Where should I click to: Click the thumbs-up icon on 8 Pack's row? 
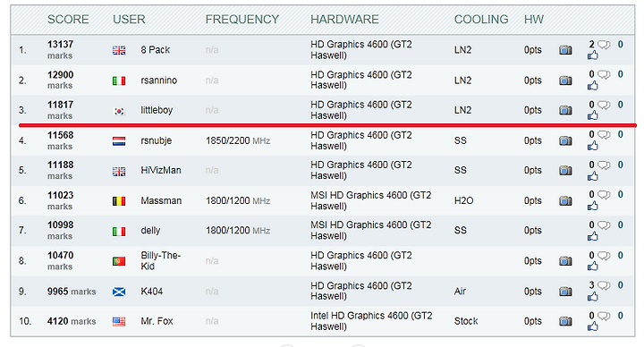click(x=593, y=55)
